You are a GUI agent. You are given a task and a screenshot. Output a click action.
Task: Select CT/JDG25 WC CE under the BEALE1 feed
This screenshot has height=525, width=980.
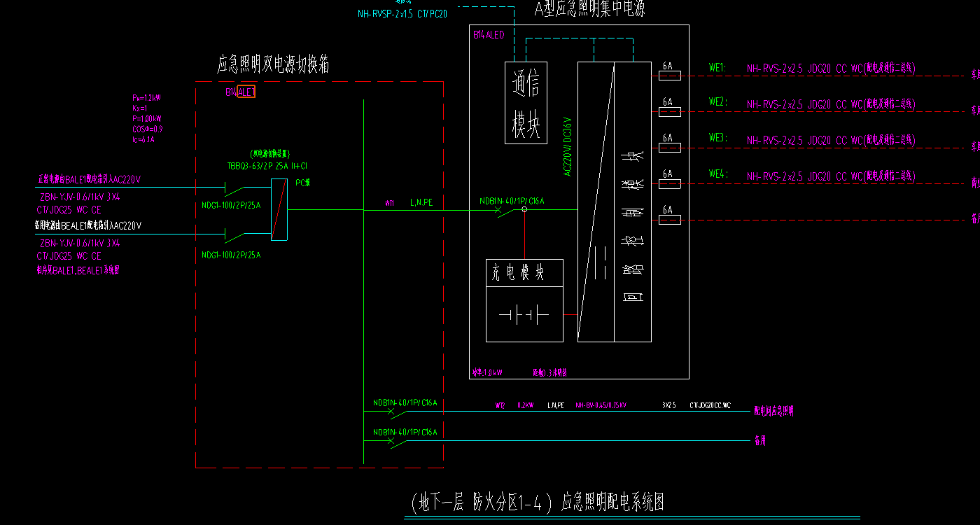[x=69, y=256]
